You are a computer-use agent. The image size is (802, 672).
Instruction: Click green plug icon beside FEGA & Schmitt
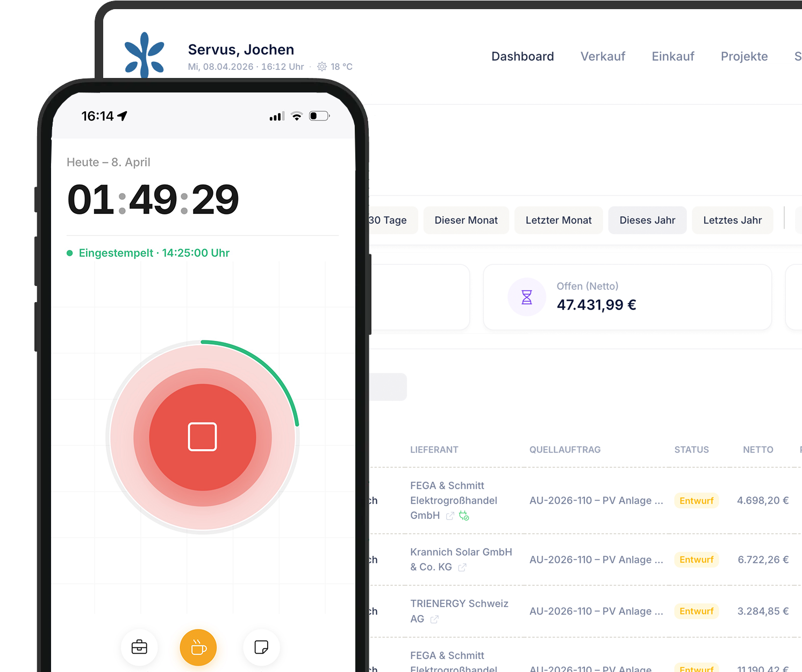click(x=464, y=516)
